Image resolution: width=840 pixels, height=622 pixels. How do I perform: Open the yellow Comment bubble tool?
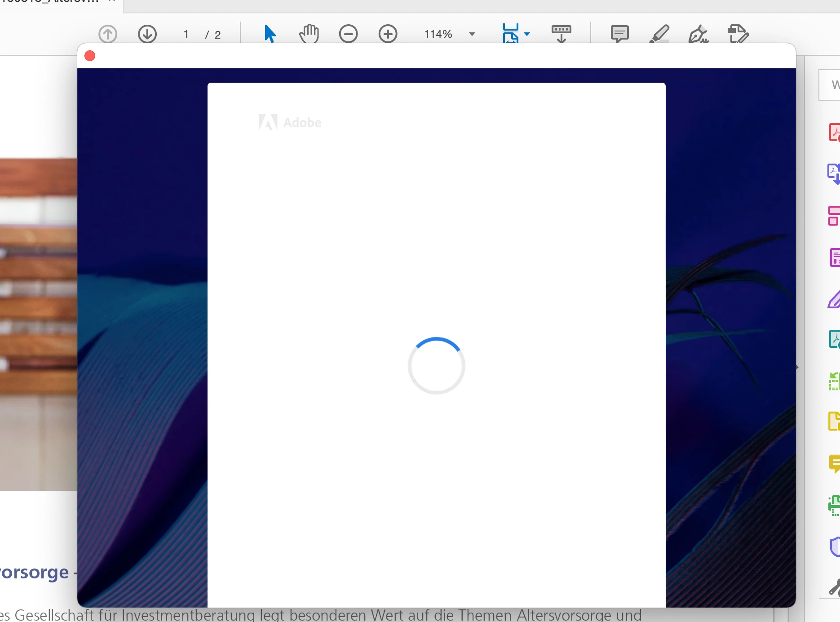pos(834,464)
